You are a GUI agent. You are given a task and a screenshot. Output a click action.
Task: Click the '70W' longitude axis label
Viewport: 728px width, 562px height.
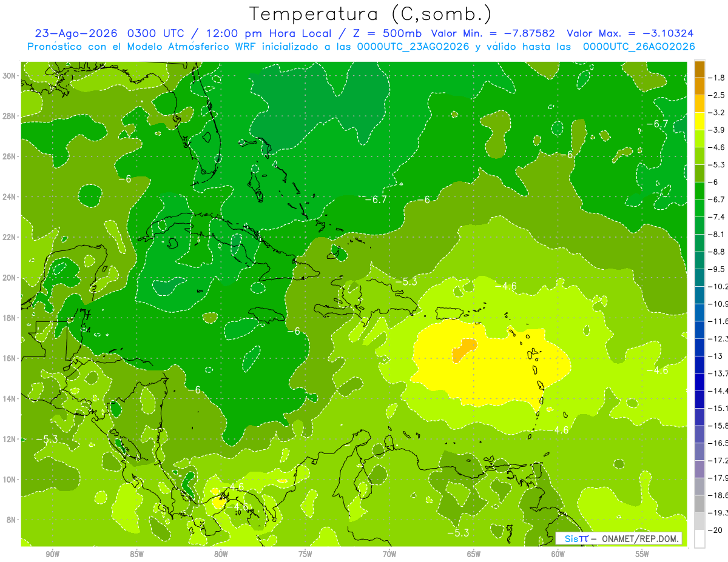pyautogui.click(x=389, y=555)
